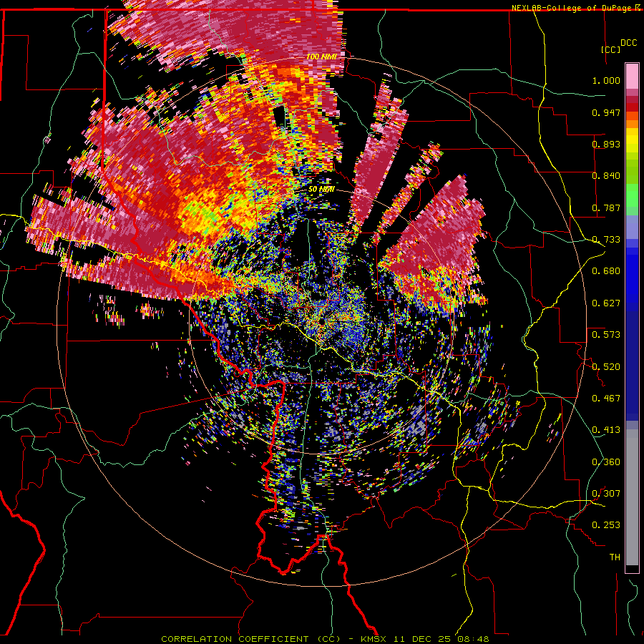
Task: Click the KMSX station identifier
Action: (374, 639)
